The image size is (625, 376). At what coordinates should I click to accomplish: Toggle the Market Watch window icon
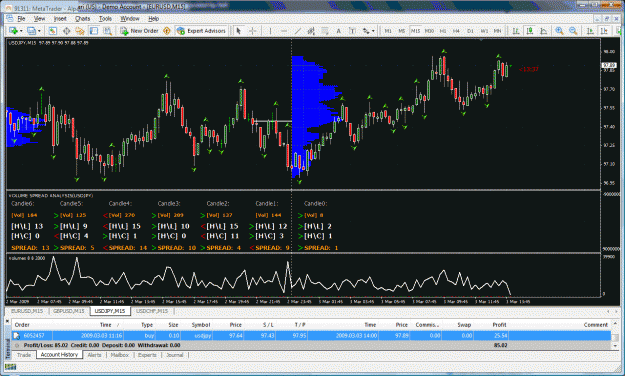coord(52,31)
